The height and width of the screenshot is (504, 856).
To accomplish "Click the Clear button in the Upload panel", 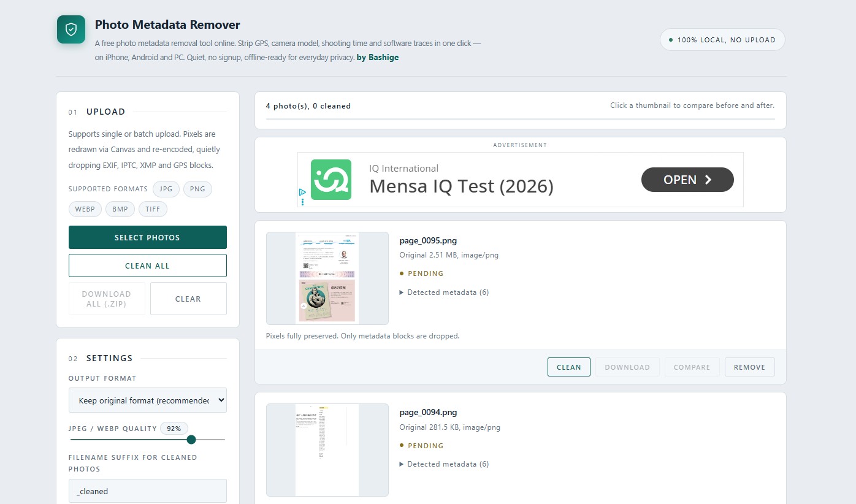I will 188,299.
